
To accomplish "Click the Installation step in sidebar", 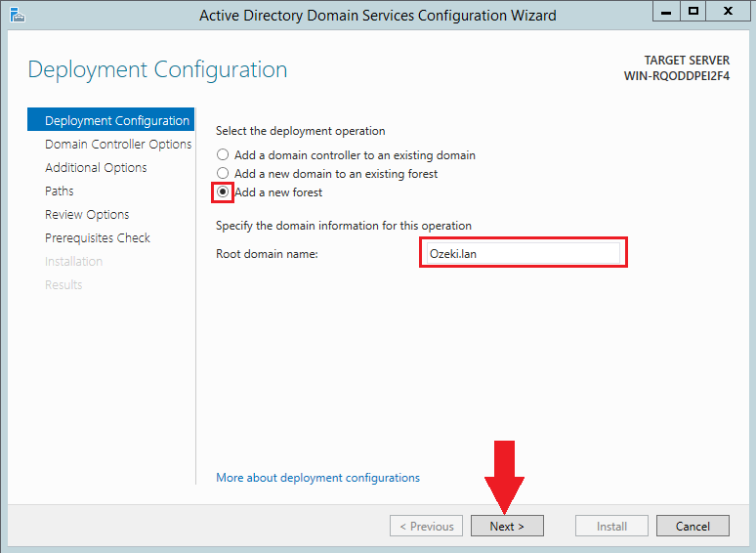I will [x=73, y=262].
